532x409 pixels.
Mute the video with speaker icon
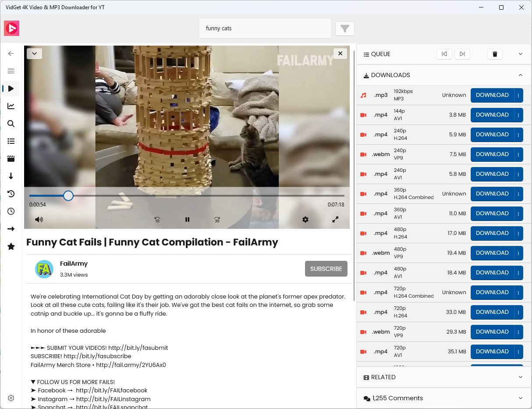(39, 220)
